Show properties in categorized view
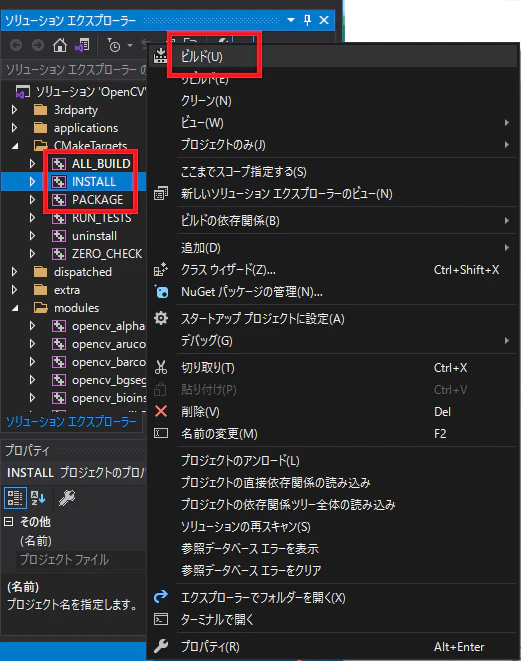The height and width of the screenshot is (661, 521). click(x=15, y=498)
